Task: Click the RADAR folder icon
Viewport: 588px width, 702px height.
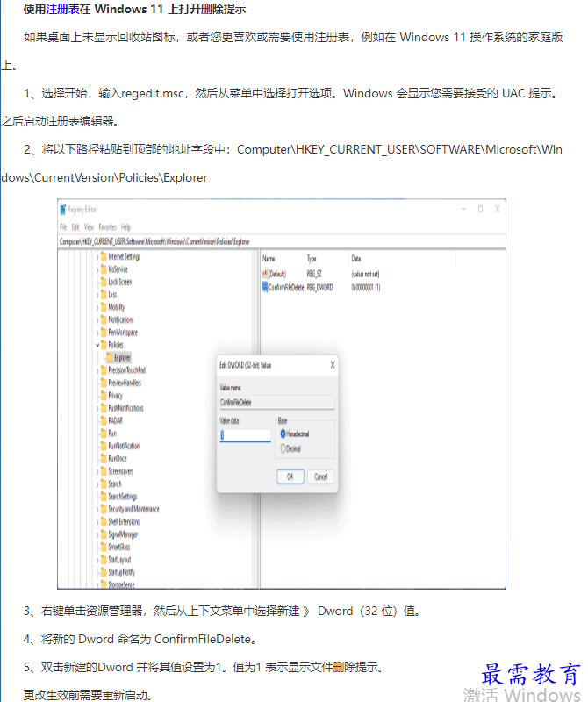Action: pos(104,420)
